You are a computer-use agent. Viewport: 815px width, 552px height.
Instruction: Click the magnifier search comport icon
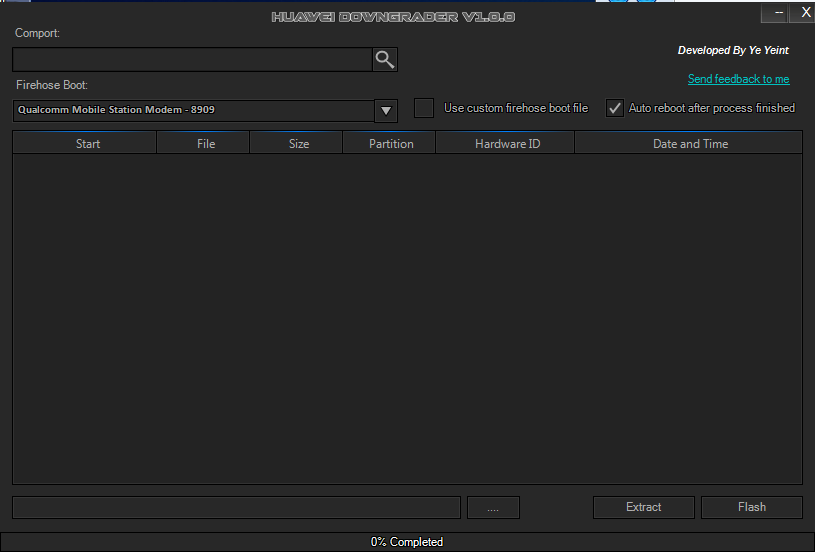click(x=385, y=60)
